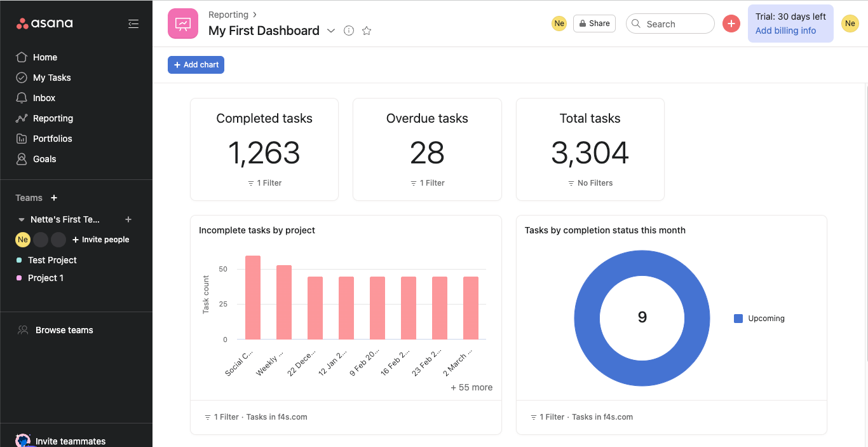Image resolution: width=868 pixels, height=447 pixels.
Task: Favorite the dashboard with the star icon
Action: [367, 31]
